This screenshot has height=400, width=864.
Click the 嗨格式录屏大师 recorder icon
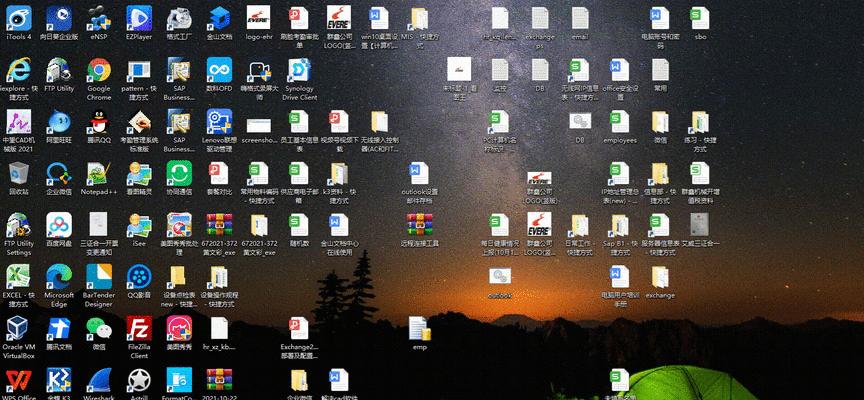259,70
